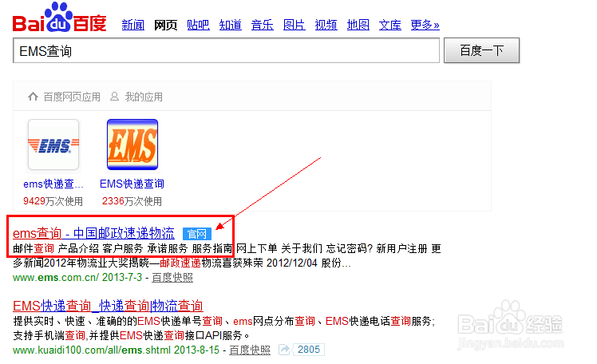Open the 百度网页应用 link
This screenshot has width=597, height=364.
(x=72, y=97)
